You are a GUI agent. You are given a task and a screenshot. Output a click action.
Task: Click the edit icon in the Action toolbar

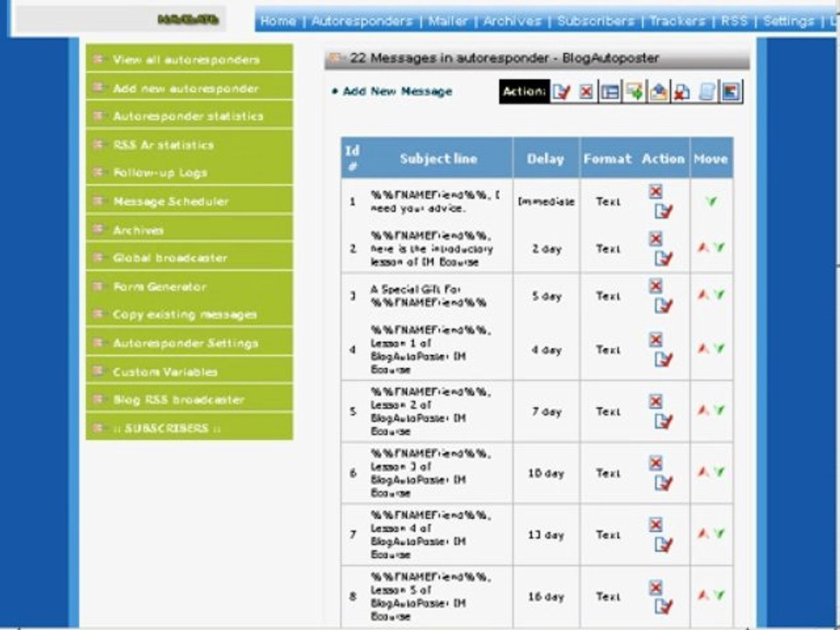pyautogui.click(x=562, y=92)
